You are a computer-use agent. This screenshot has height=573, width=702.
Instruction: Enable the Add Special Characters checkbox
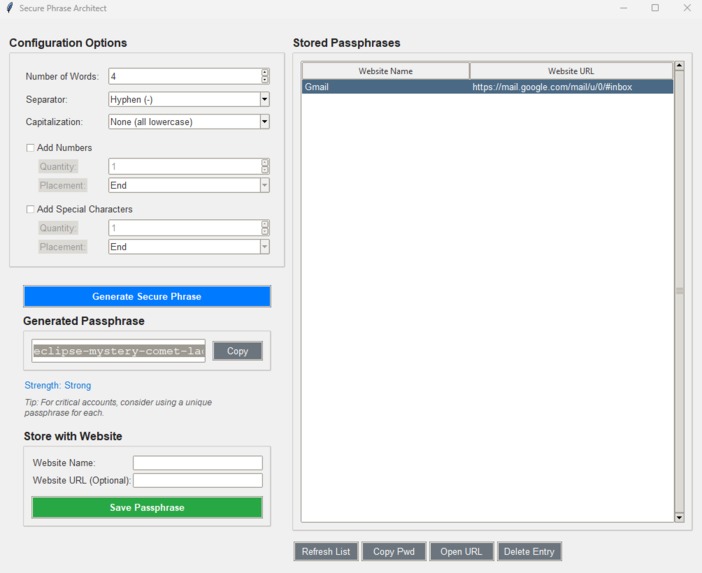pyautogui.click(x=30, y=209)
